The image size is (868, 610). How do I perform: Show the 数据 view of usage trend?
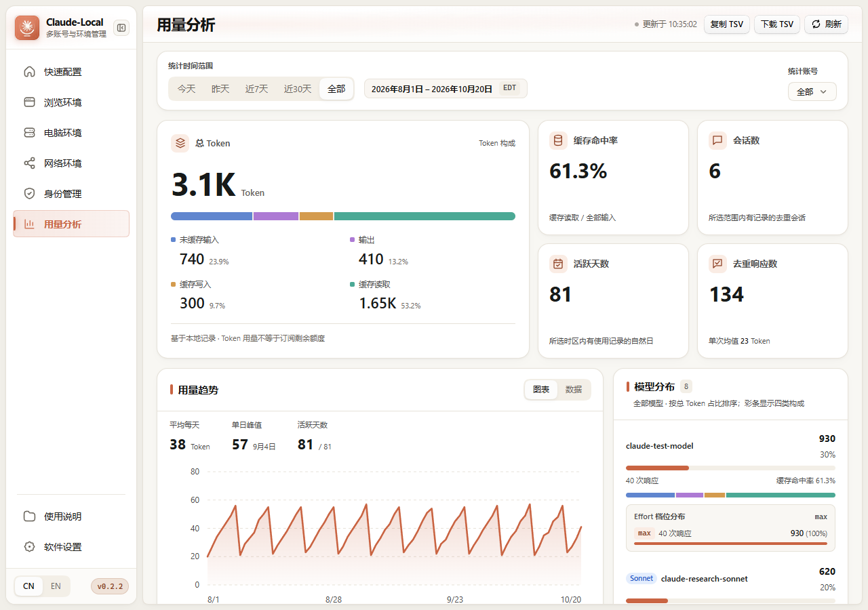click(574, 390)
